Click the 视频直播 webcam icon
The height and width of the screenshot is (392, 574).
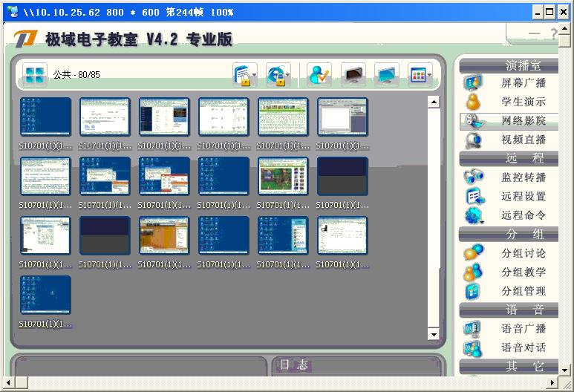click(x=473, y=140)
